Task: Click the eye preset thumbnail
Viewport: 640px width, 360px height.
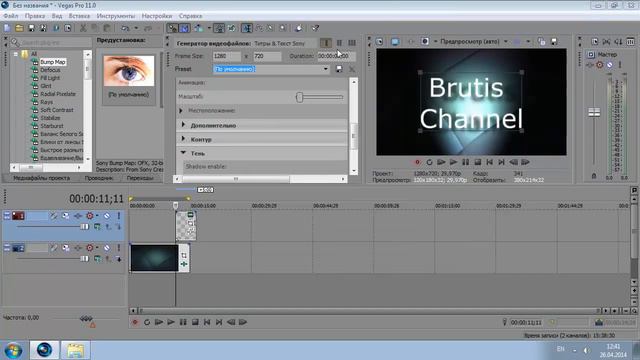Action: [129, 71]
